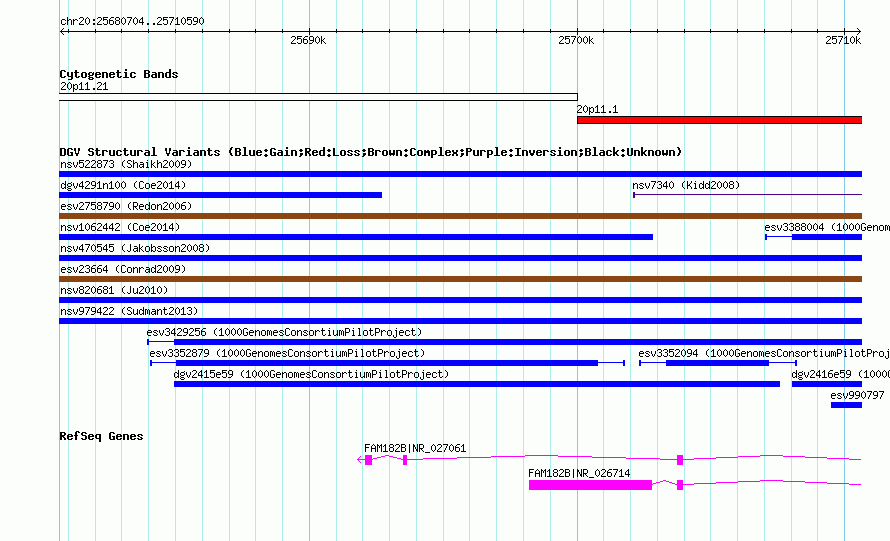Screen dimensions: 890x541
Task: Click the blue bar for nsv470545
Action: coord(460,258)
